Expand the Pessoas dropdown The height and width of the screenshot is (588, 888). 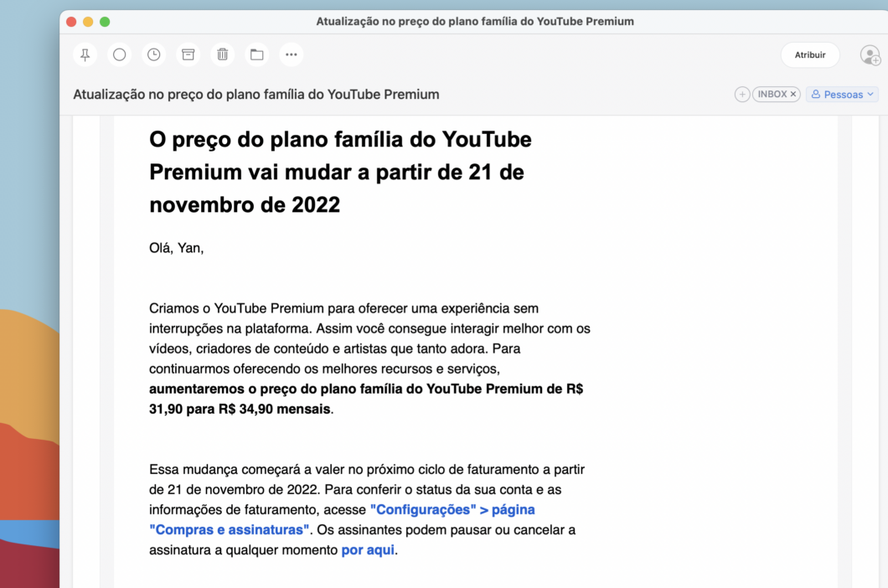tap(843, 95)
